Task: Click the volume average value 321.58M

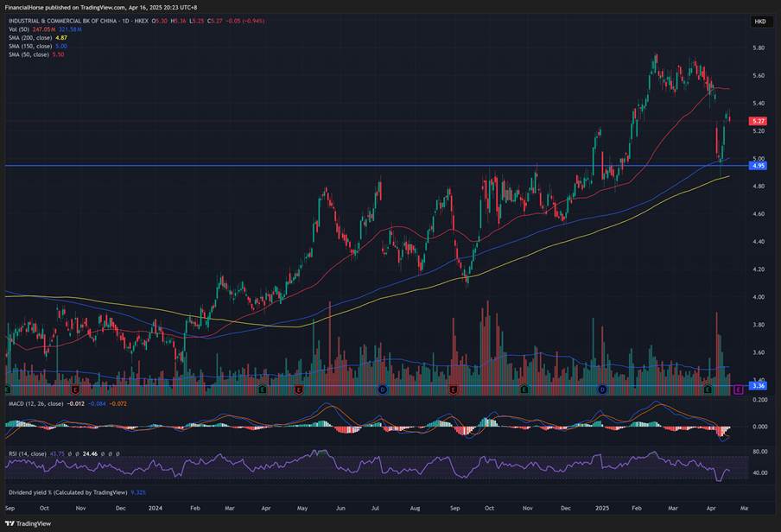Action: (x=70, y=29)
